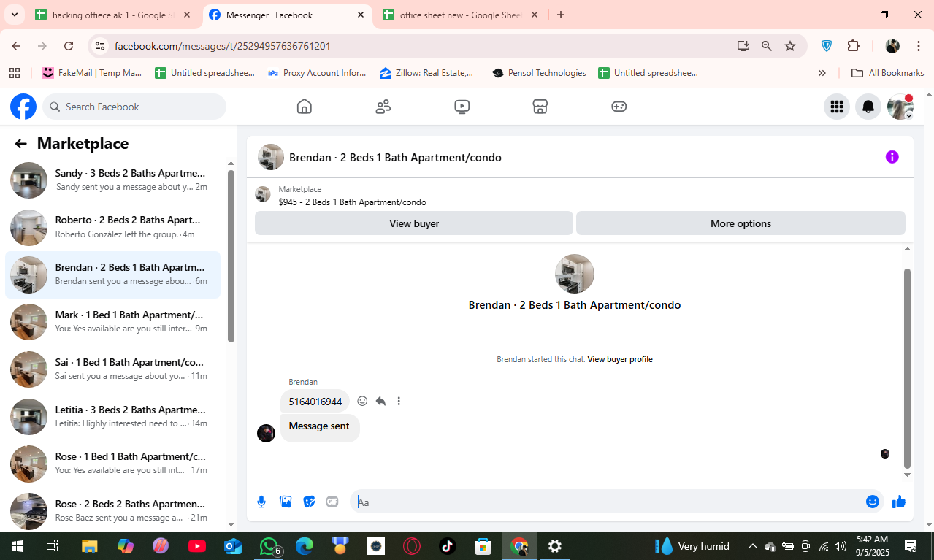This screenshot has height=560, width=934.
Task: Open the account profile picture menu
Action: point(900,107)
